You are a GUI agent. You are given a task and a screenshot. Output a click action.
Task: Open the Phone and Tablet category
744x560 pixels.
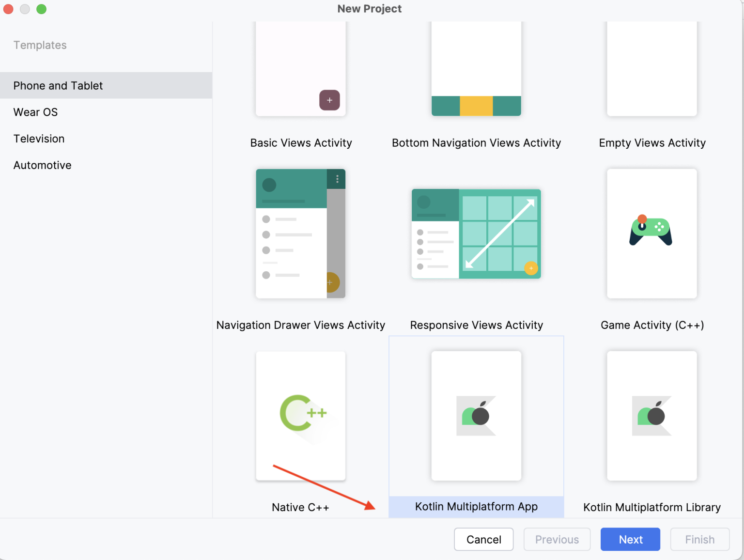[x=58, y=86]
